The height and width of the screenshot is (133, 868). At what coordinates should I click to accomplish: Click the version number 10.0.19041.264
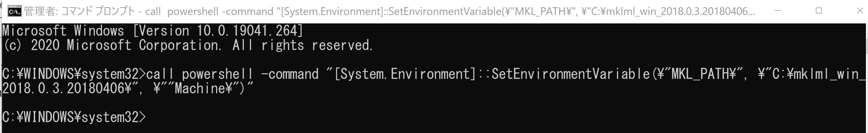click(x=250, y=31)
